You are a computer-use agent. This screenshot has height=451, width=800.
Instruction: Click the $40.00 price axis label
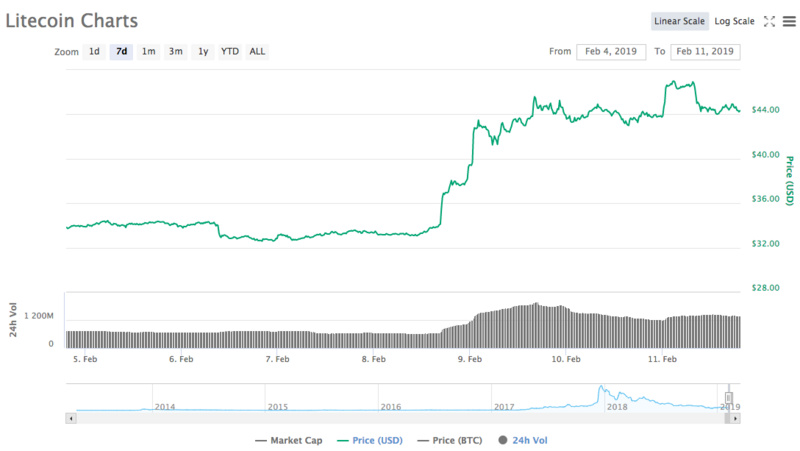click(x=766, y=155)
